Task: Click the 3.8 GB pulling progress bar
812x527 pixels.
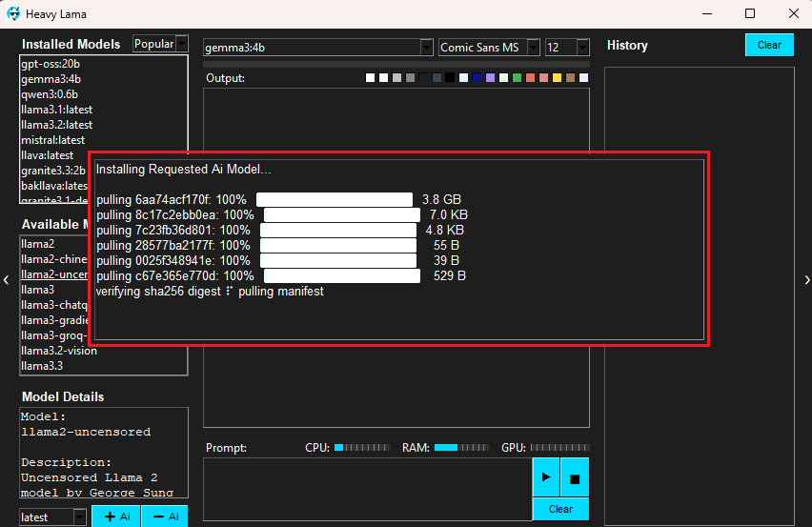Action: tap(335, 199)
